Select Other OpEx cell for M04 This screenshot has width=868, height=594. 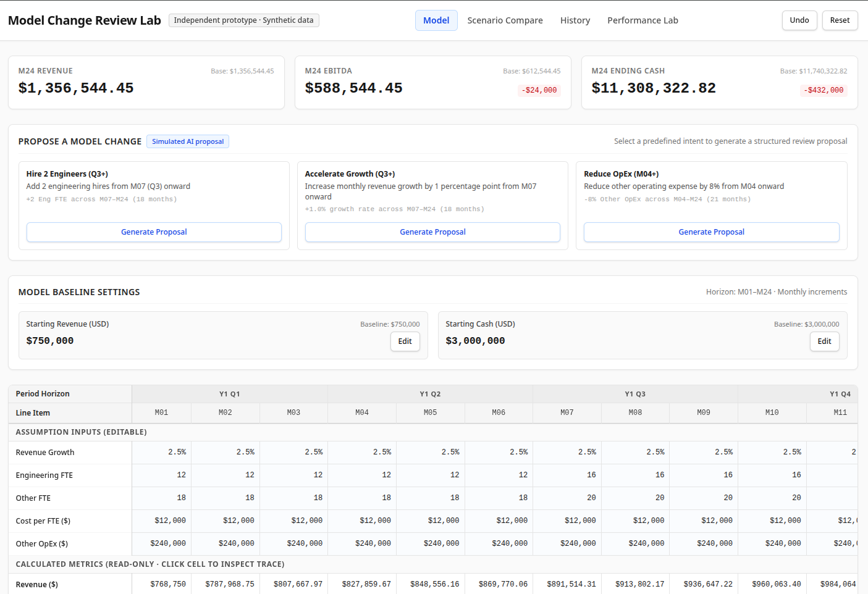362,544
